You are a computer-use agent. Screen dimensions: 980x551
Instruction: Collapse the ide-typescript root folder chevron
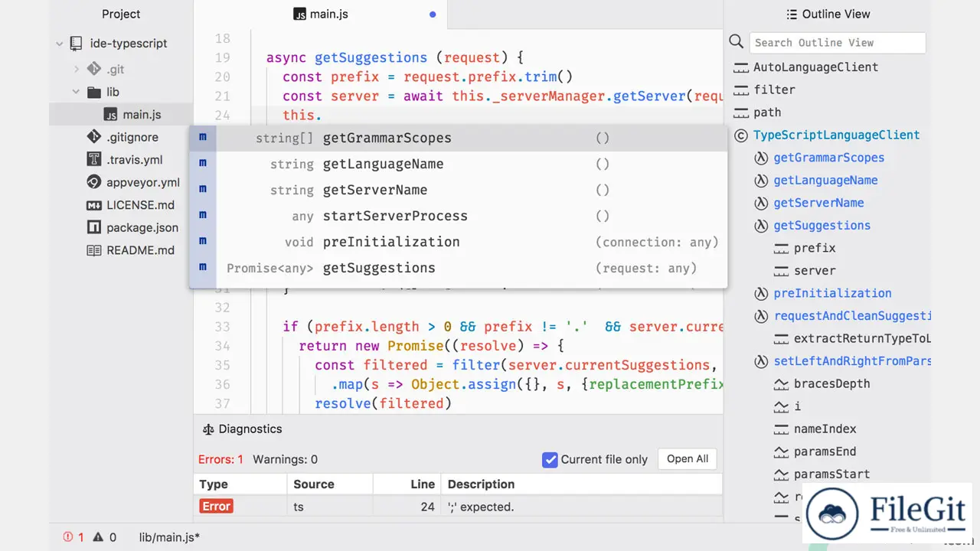60,44
